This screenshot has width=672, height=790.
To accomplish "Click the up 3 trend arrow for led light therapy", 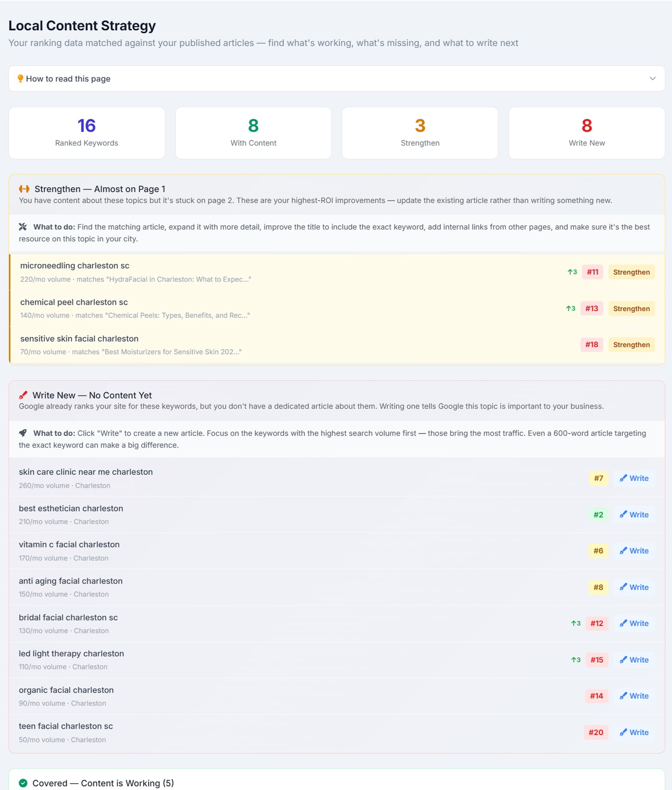I will [575, 660].
